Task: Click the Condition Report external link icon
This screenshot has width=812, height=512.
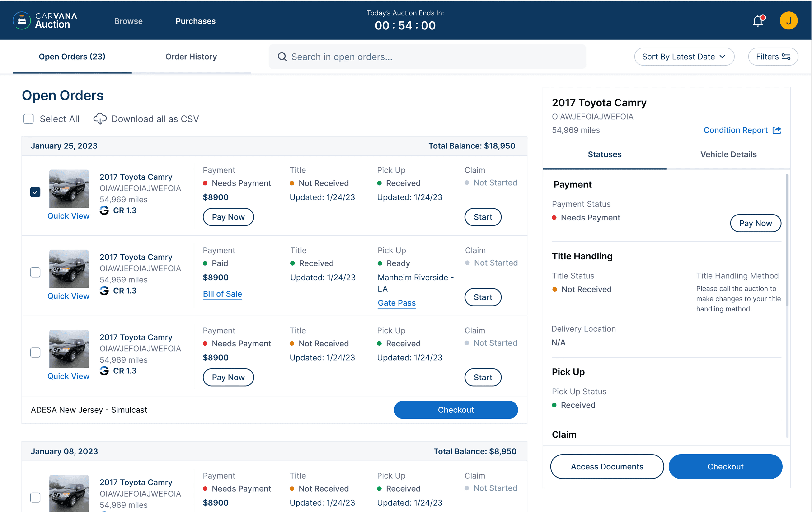Action: point(777,130)
